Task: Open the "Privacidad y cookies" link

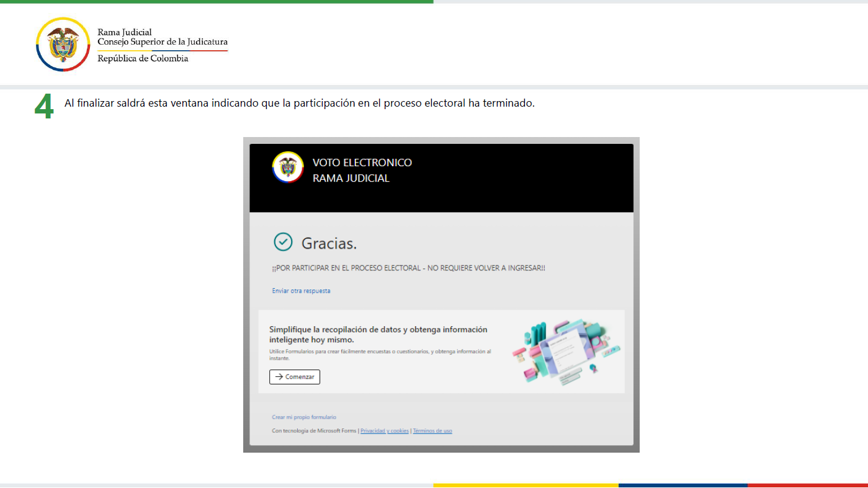Action: 384,431
